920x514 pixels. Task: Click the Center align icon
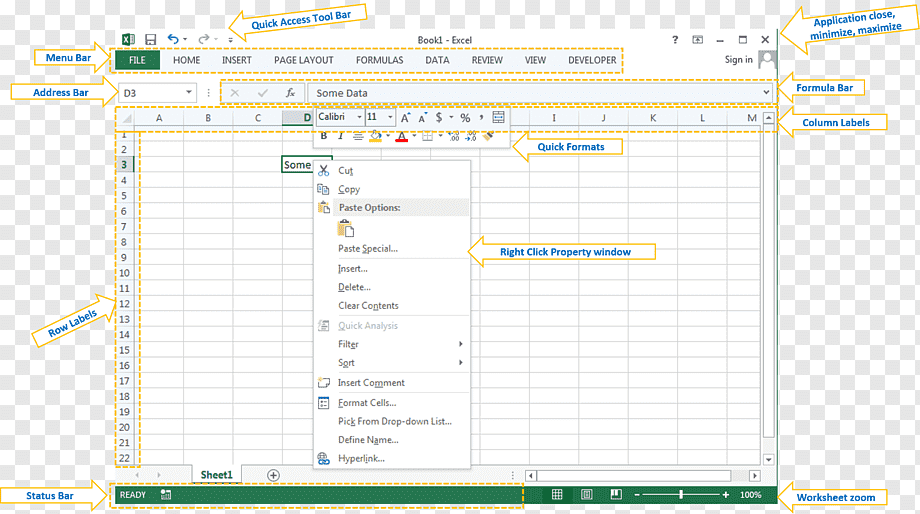pyautogui.click(x=358, y=137)
